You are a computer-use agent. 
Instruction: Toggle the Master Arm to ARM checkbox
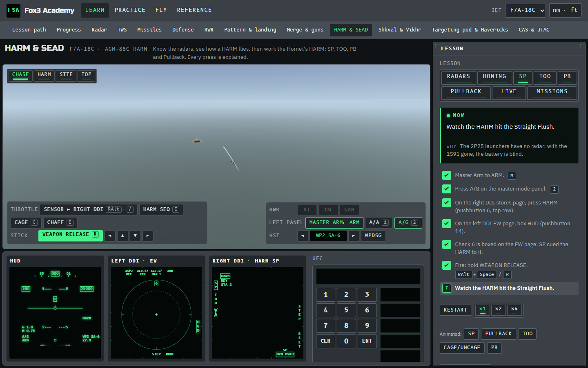click(x=447, y=175)
